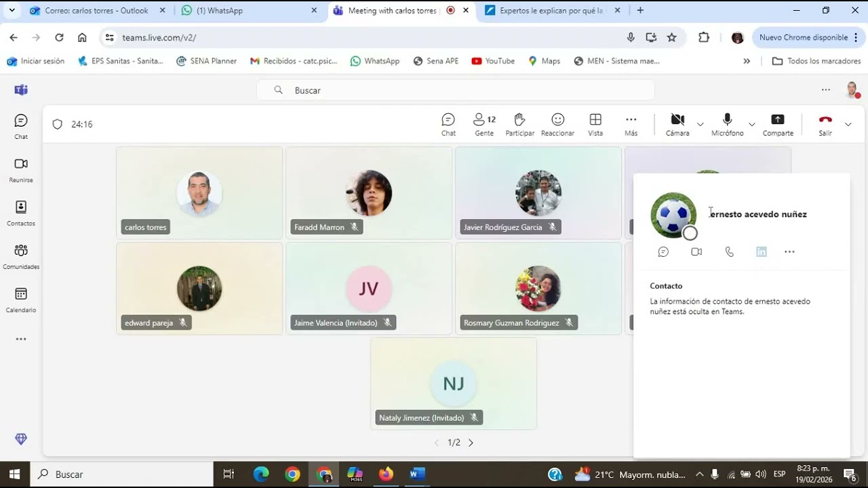Show the Gente participants list
Image resolution: width=868 pixels, height=488 pixels.
click(x=484, y=125)
